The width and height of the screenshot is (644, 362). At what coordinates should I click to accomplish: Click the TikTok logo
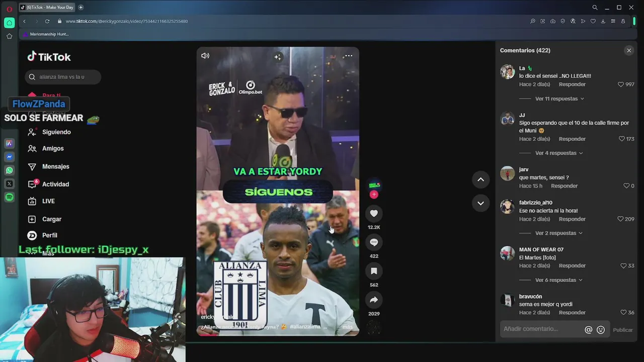[49, 57]
